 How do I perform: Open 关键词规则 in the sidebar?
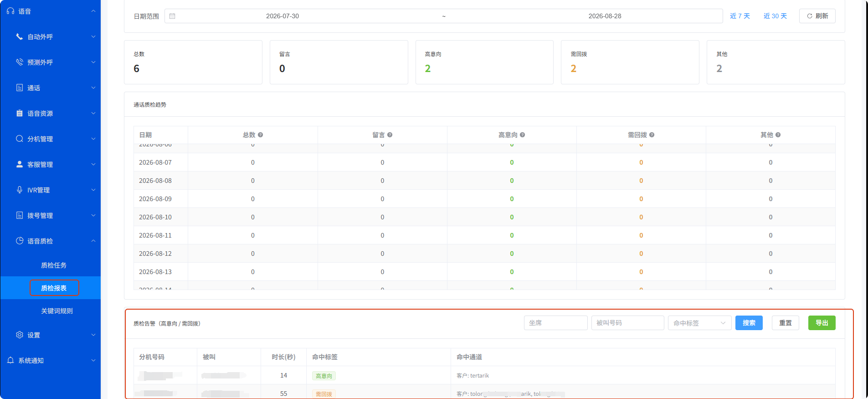(x=57, y=311)
